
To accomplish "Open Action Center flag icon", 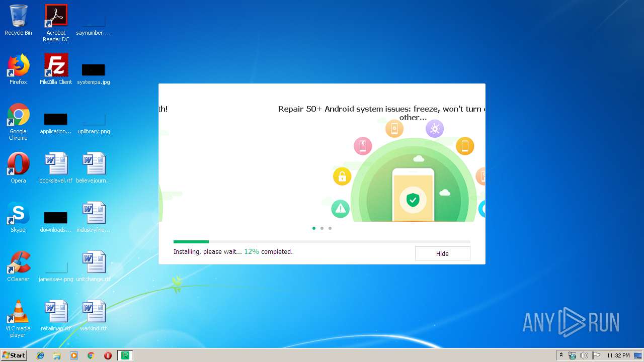I will 596,355.
